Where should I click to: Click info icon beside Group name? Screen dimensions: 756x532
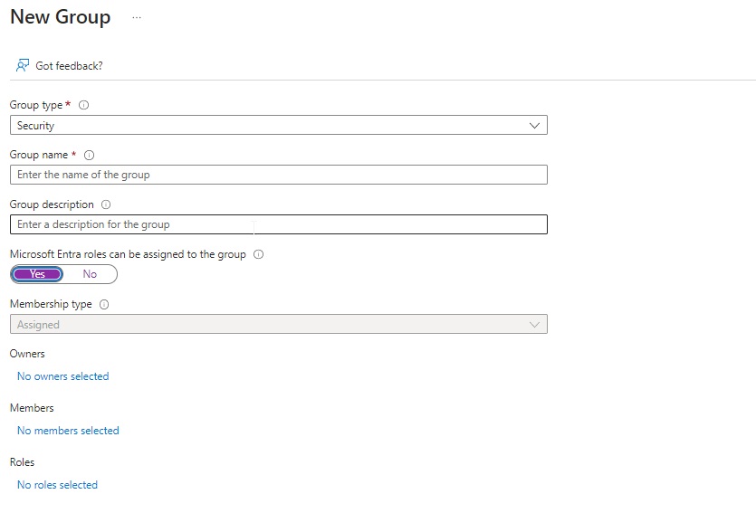coord(89,155)
